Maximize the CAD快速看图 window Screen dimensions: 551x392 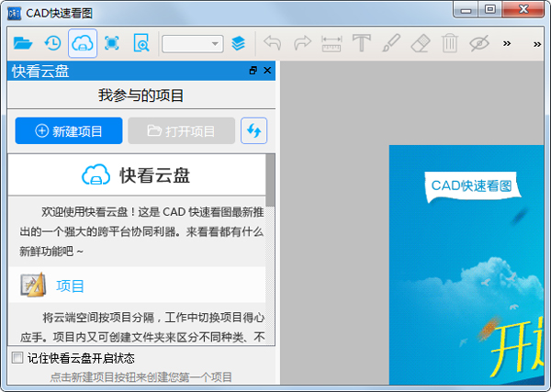coord(489,9)
